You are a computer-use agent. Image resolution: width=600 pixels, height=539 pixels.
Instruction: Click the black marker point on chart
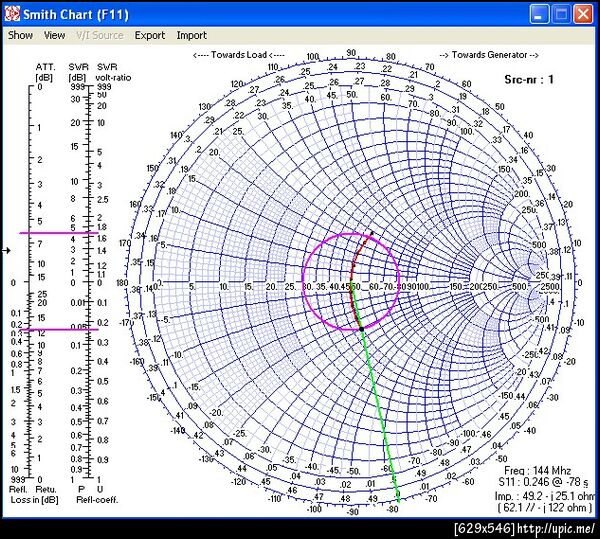pos(361,329)
